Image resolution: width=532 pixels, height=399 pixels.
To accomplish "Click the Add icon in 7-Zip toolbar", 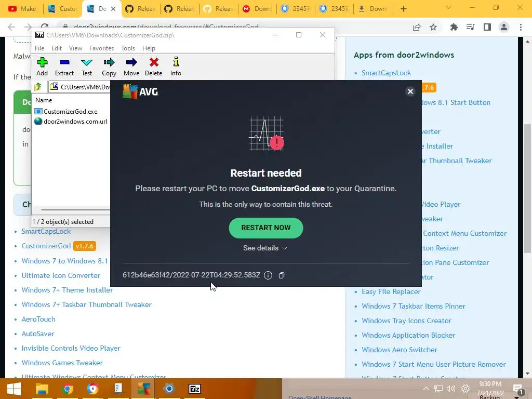I will [42, 66].
